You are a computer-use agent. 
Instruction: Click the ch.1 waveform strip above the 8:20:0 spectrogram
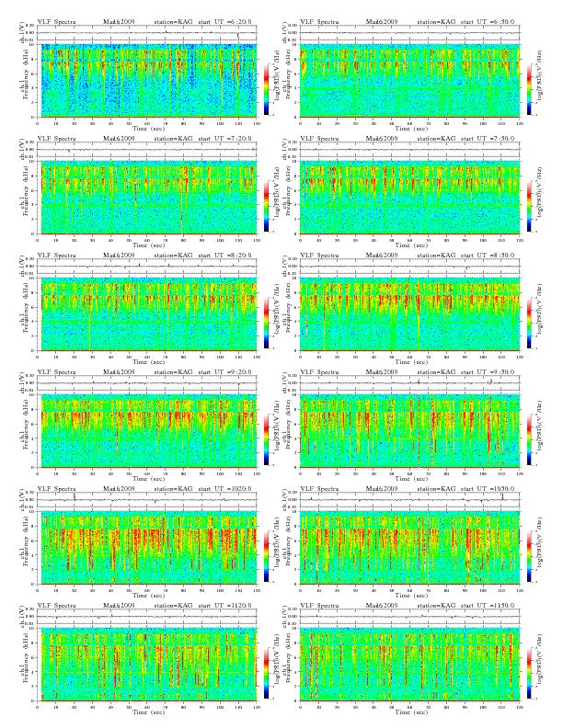(x=147, y=267)
